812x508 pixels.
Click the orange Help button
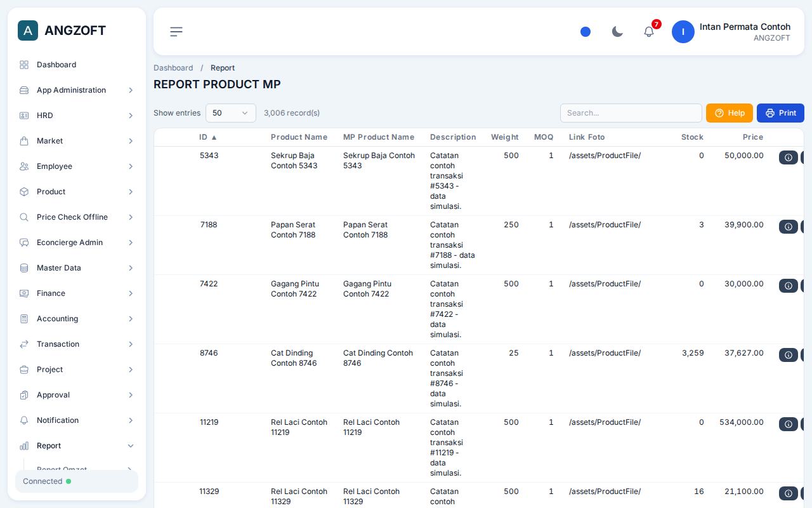tap(730, 113)
